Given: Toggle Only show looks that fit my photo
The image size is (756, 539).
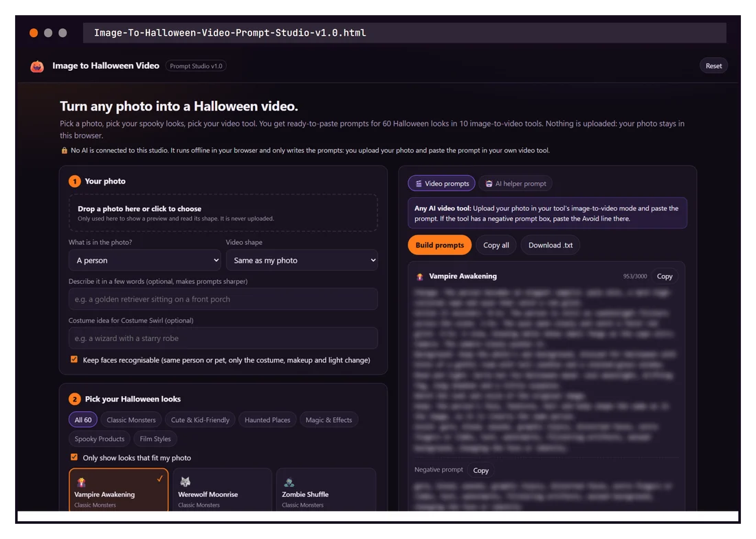Looking at the screenshot, I should pos(74,457).
